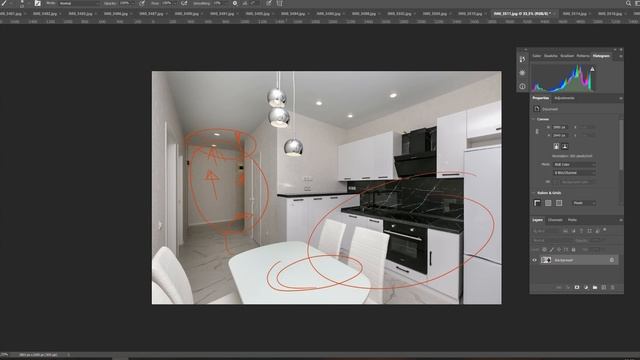Open the Layers panel menu
Image resolution: width=640 pixels, height=360 pixels.
(x=620, y=220)
